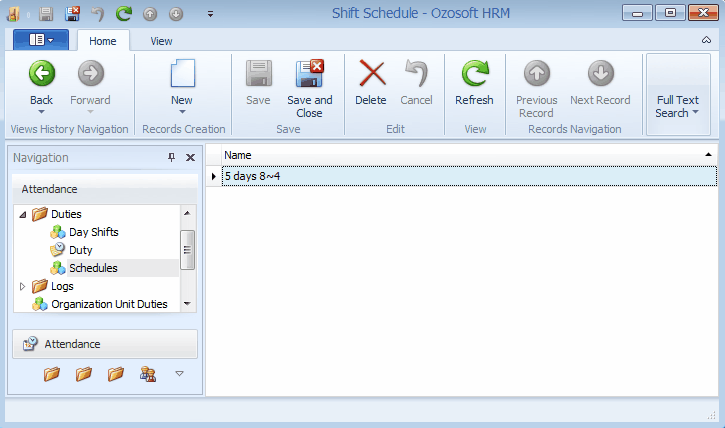Click third folder icon in navigation footer
The height and width of the screenshot is (428, 725).
116,373
